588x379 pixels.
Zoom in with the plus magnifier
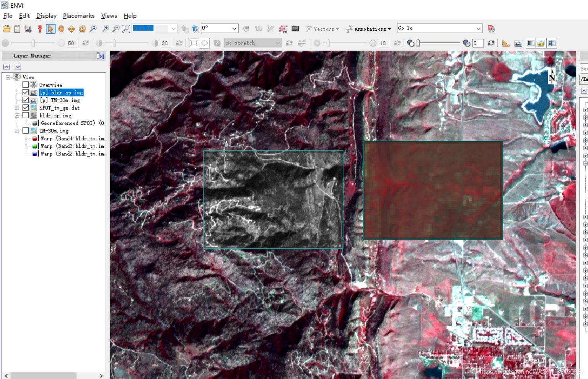pos(105,29)
